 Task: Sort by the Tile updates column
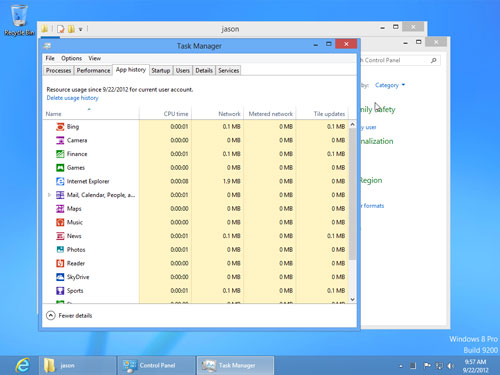[x=322, y=114]
